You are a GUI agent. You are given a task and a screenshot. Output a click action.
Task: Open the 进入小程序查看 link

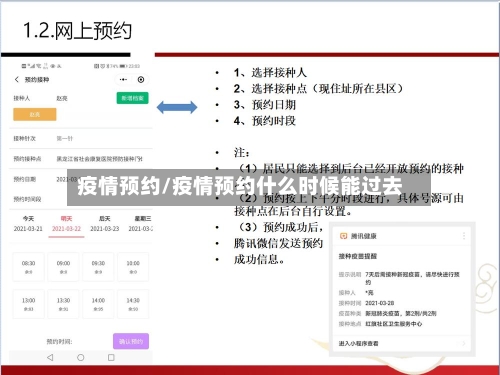[x=359, y=343]
